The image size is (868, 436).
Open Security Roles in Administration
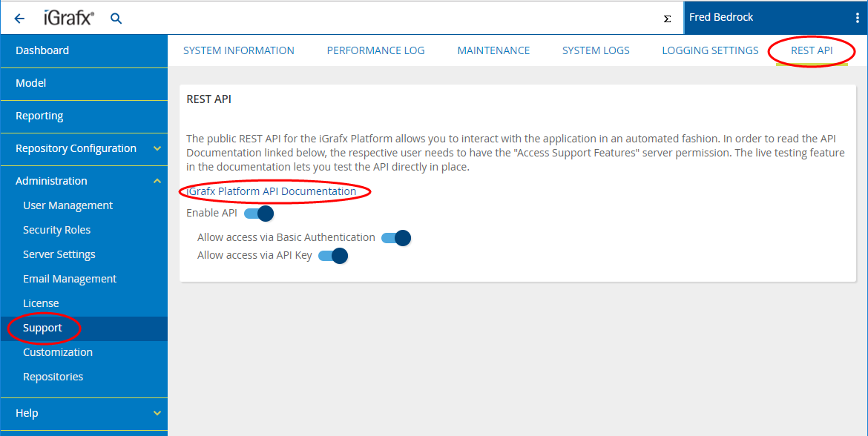[x=56, y=230]
